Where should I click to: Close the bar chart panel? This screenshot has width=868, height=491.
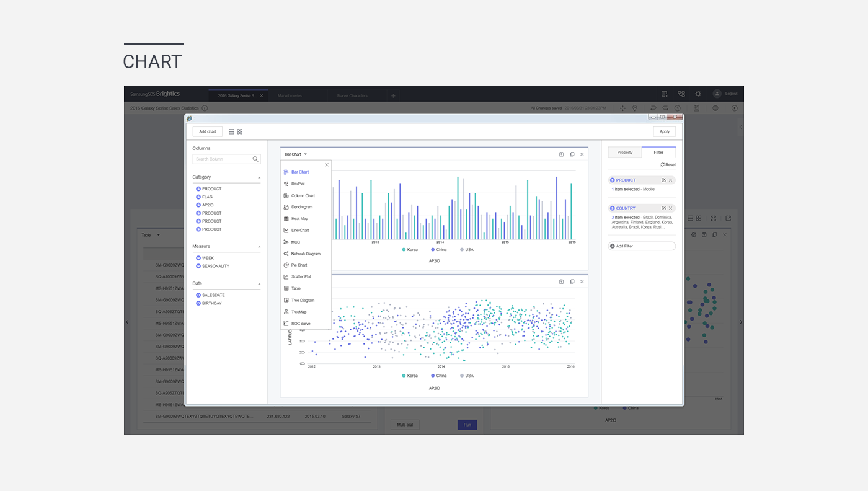[582, 154]
